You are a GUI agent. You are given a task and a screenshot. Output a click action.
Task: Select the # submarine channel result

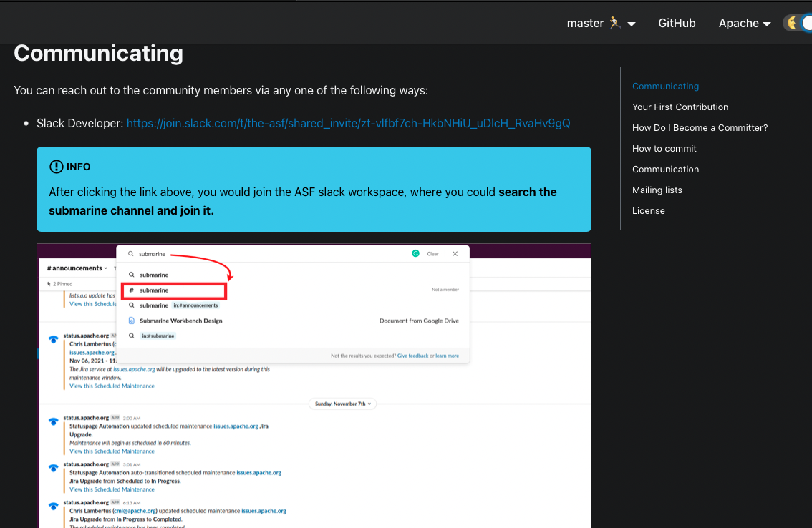click(174, 290)
